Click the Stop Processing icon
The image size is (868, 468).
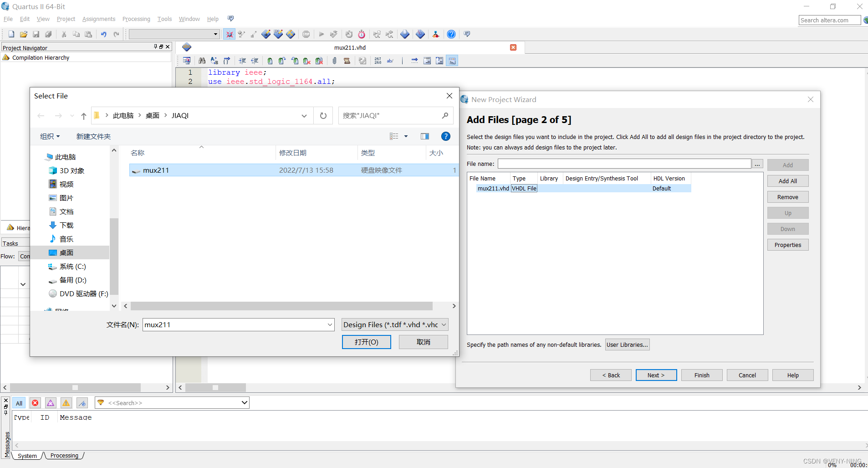coord(306,34)
